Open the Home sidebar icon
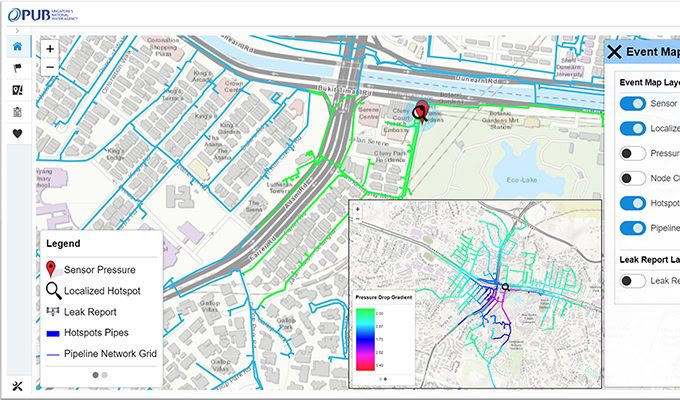Image resolution: width=680 pixels, height=400 pixels. [x=17, y=47]
